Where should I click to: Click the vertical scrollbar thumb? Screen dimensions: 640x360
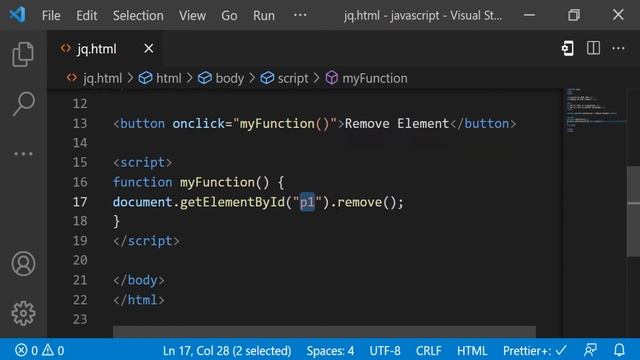[x=633, y=211]
